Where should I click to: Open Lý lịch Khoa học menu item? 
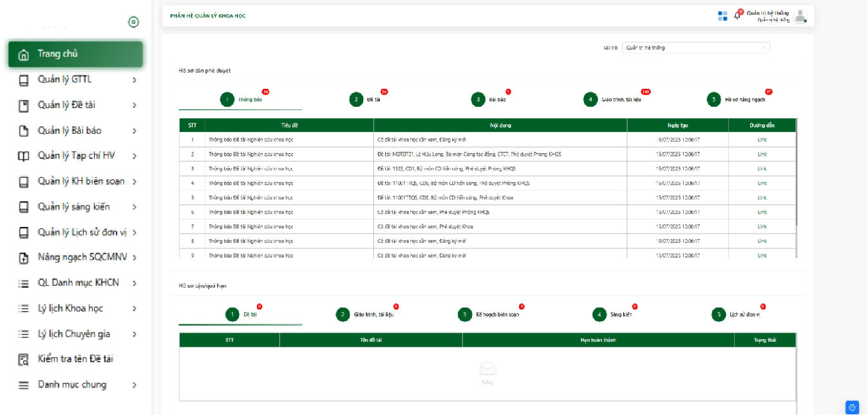click(x=70, y=308)
